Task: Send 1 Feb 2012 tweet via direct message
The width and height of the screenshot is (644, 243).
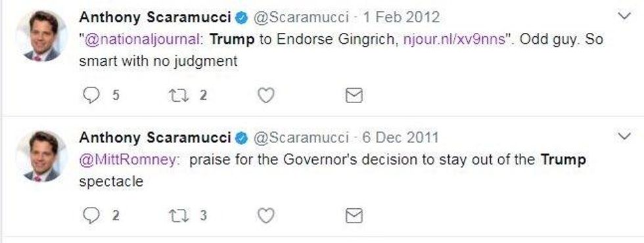Action: (354, 96)
